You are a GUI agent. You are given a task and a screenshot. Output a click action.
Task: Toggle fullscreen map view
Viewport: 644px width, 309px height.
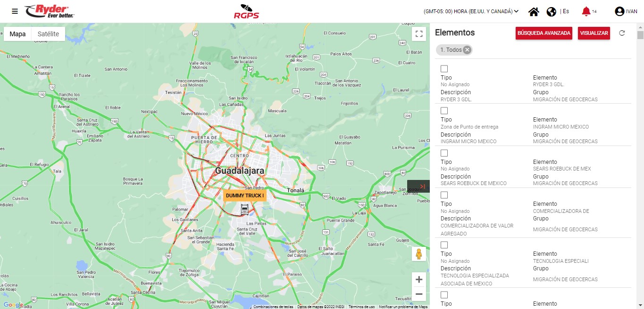418,33
